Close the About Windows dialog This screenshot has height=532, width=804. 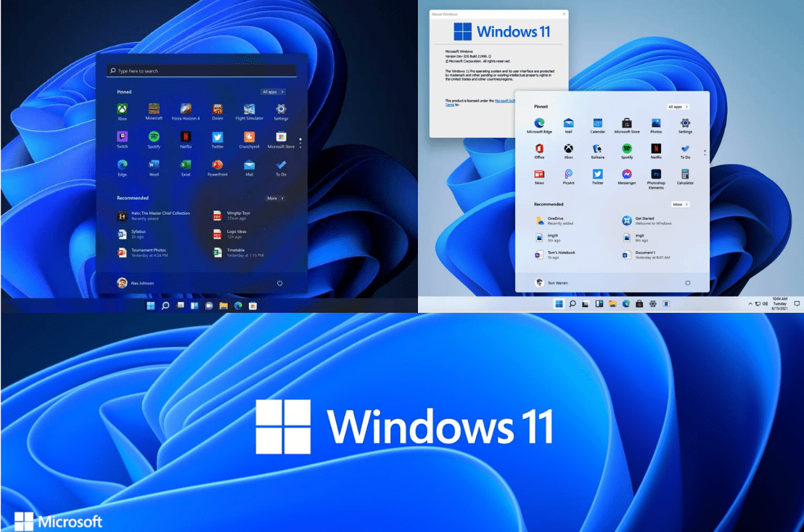[x=564, y=14]
